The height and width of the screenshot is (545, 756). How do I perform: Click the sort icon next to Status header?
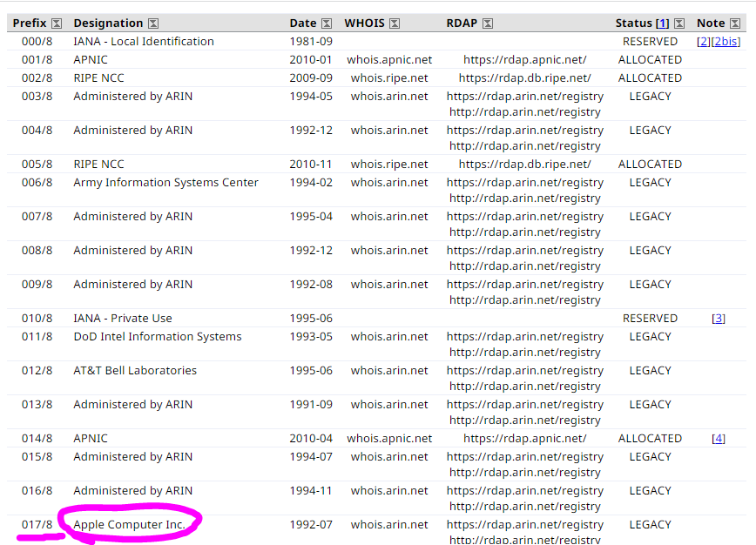(x=680, y=24)
